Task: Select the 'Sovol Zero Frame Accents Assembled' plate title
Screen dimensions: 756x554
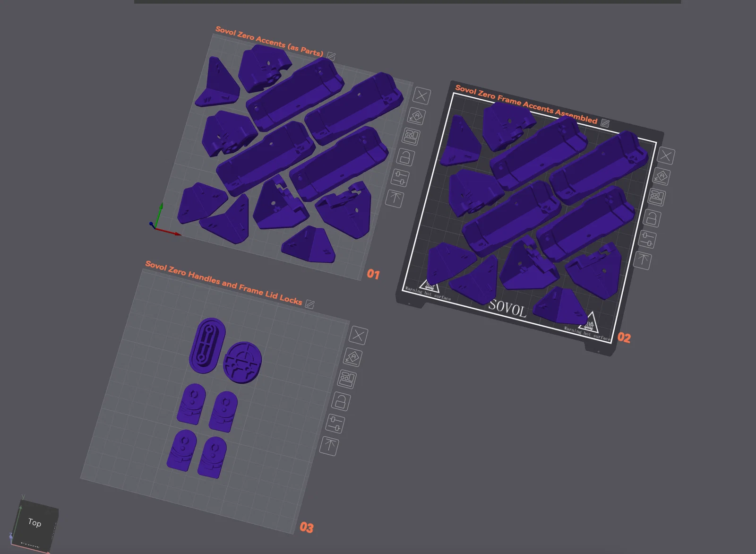Action: coord(526,104)
